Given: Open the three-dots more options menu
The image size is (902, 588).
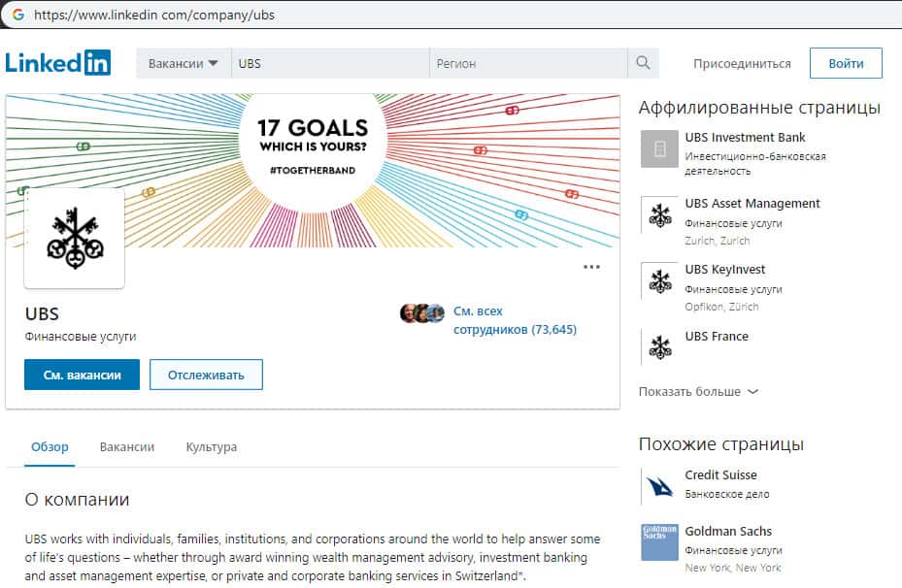Looking at the screenshot, I should coord(591,267).
